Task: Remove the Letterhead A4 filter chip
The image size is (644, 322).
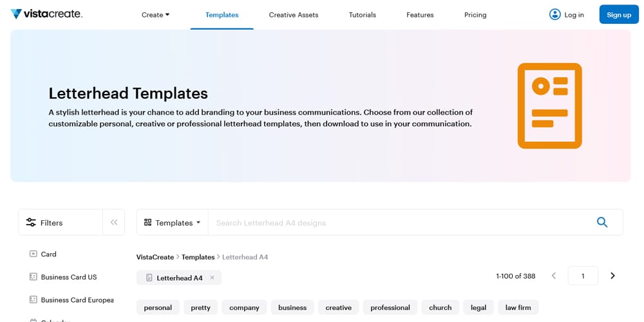Action: click(213, 278)
